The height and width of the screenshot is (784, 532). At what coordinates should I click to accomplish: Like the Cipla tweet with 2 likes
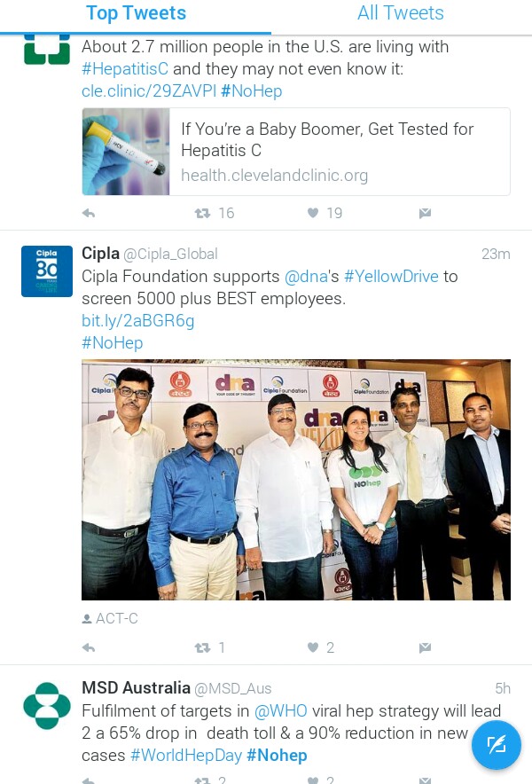point(313,648)
